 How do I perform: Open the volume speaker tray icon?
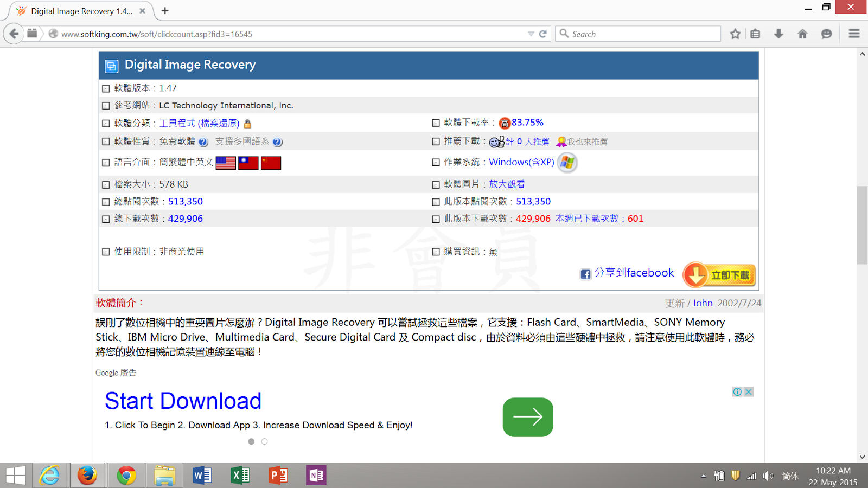(x=768, y=476)
